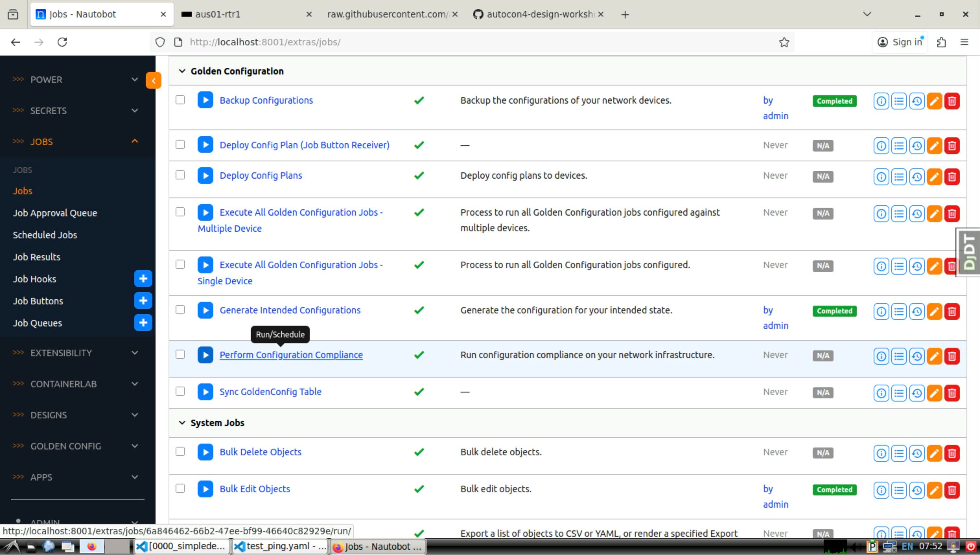Bookmark this page with the star

784,42
